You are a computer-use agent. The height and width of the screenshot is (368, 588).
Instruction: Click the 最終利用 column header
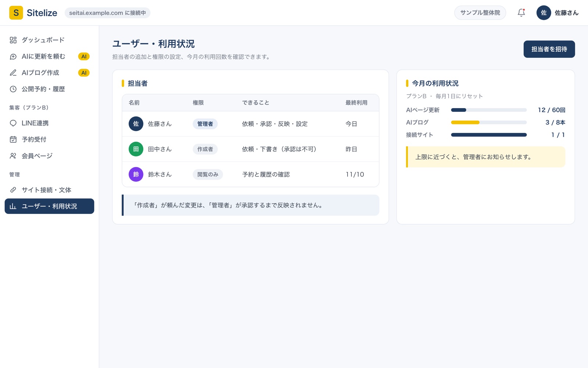coord(356,103)
